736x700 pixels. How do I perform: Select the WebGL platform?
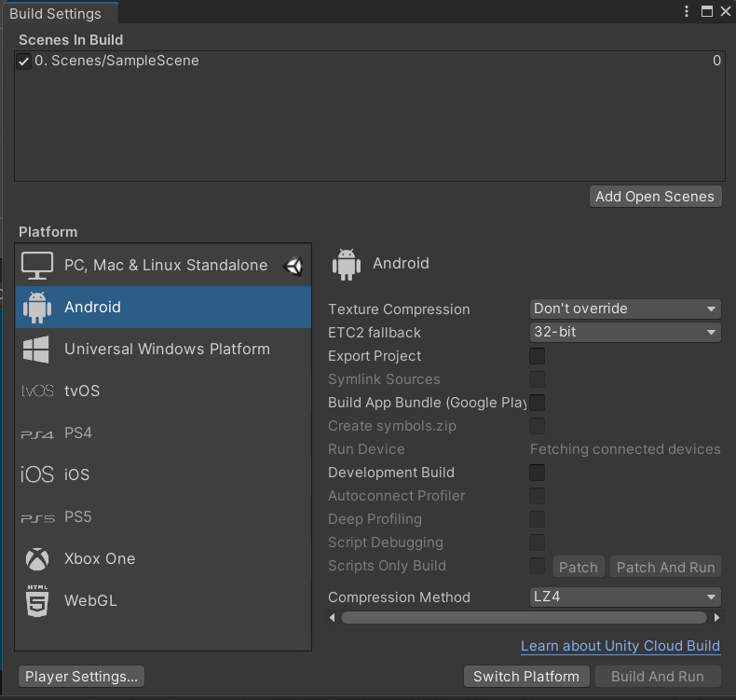163,600
